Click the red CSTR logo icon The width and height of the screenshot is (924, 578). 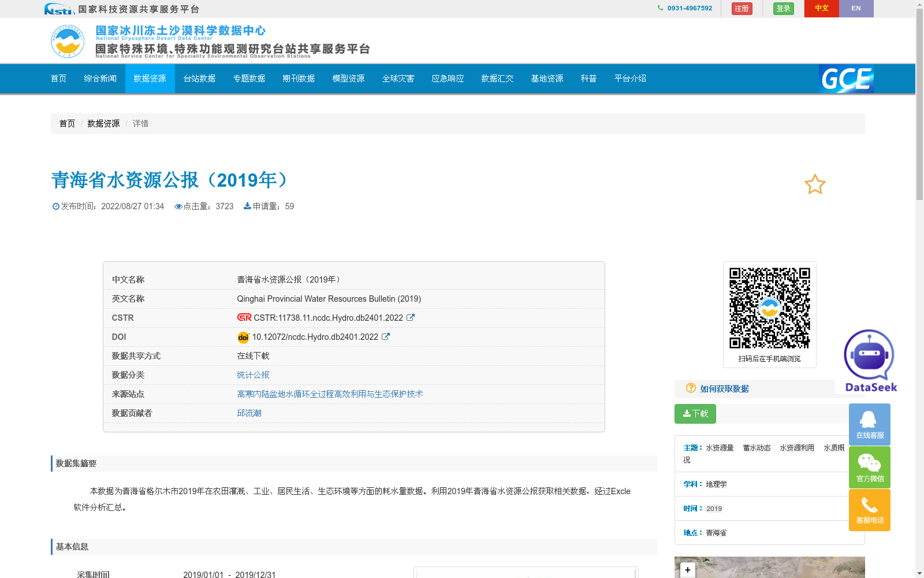[244, 317]
